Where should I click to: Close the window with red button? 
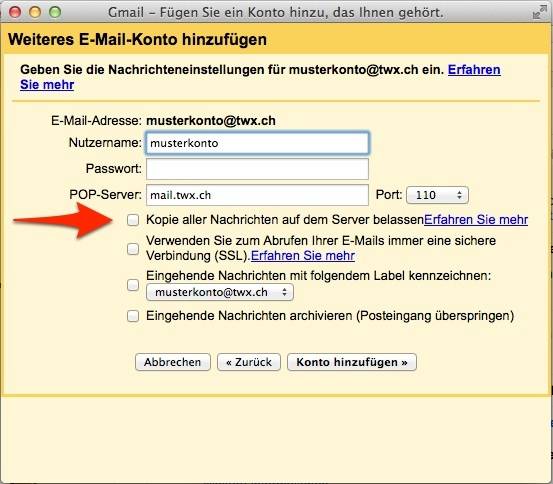15,12
